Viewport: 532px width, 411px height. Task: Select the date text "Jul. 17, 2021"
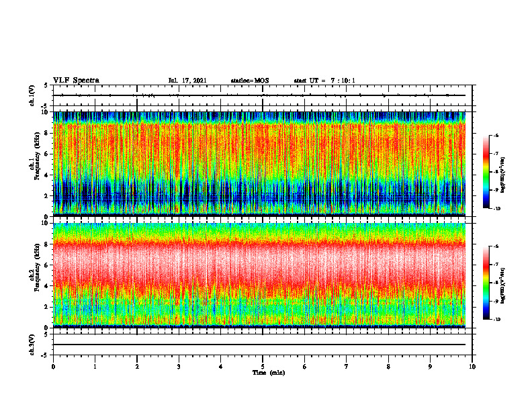187,81
